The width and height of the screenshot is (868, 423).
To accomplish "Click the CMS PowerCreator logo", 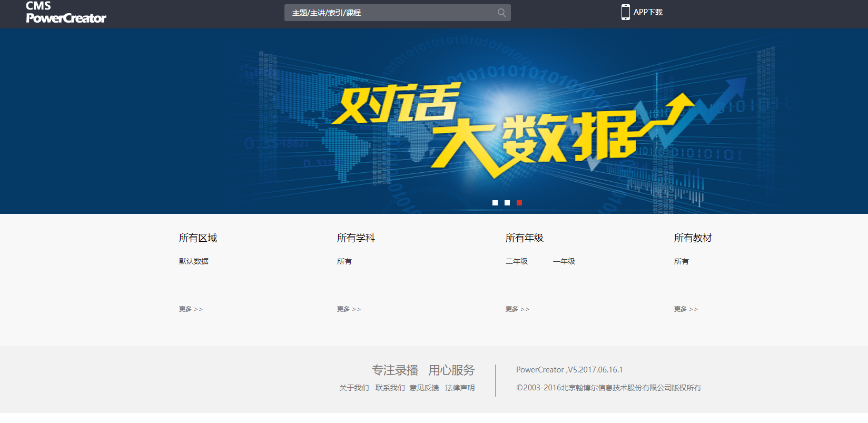I will [x=66, y=12].
